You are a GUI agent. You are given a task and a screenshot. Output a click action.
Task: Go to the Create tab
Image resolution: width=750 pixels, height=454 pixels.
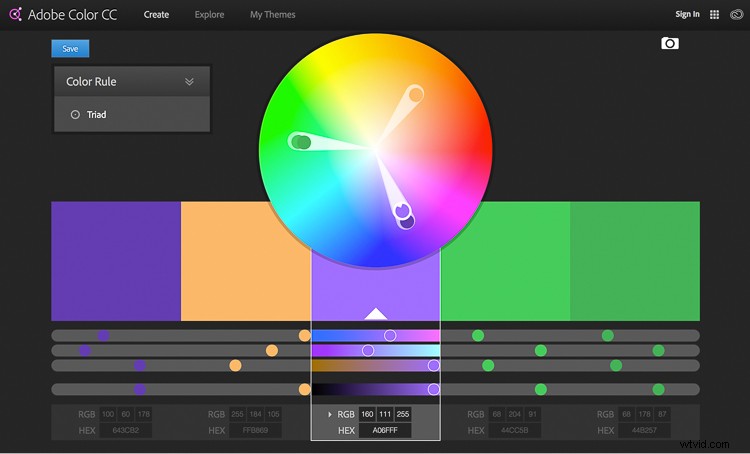[156, 15]
